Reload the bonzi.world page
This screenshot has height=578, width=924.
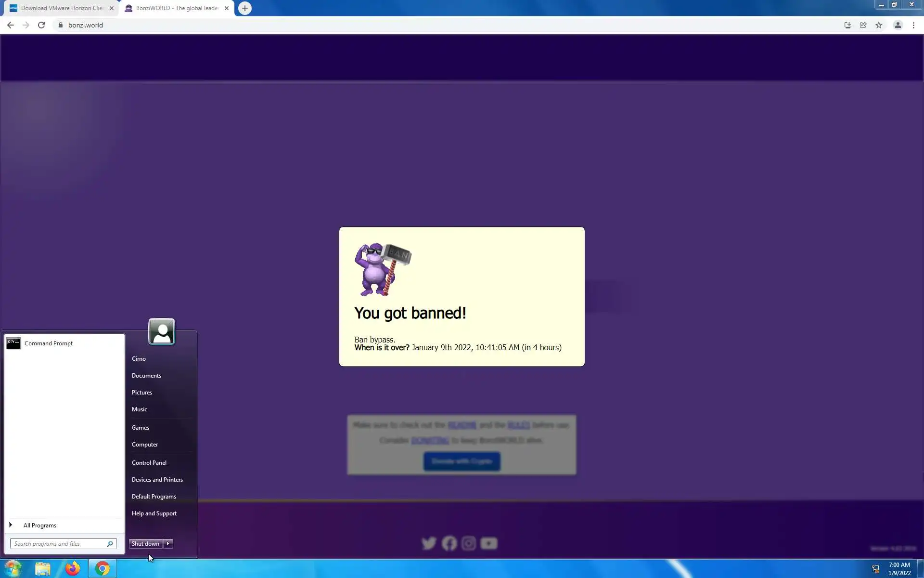pos(41,25)
